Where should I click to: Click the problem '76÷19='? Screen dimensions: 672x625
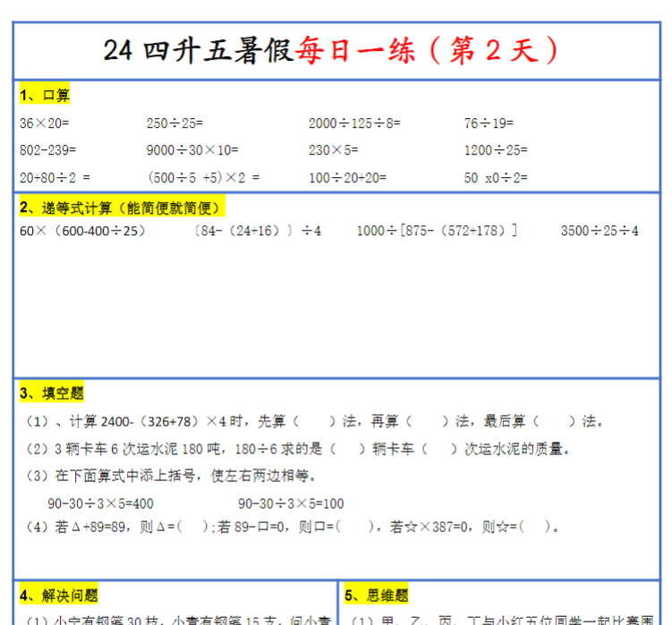pyautogui.click(x=489, y=123)
